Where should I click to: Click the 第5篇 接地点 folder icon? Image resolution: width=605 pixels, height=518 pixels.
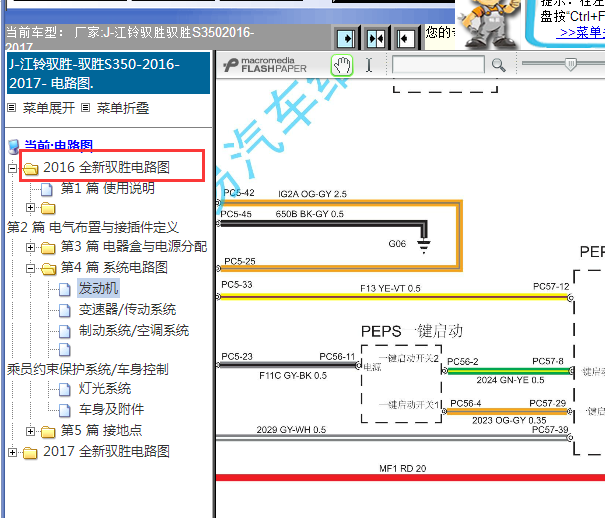click(x=48, y=432)
